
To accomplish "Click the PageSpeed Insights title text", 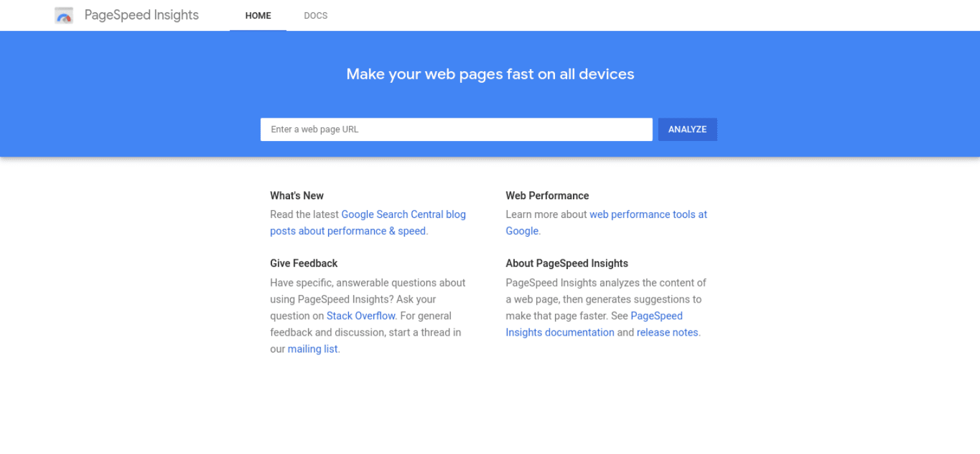I will [x=141, y=15].
